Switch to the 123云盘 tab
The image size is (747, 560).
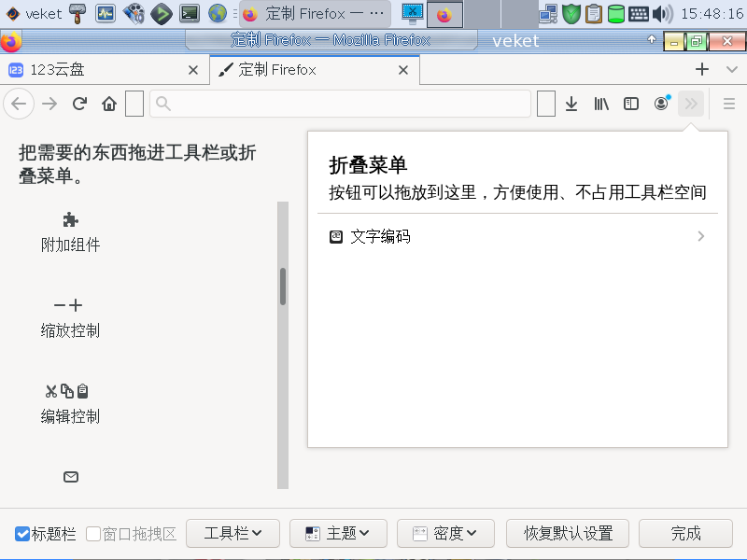point(105,70)
